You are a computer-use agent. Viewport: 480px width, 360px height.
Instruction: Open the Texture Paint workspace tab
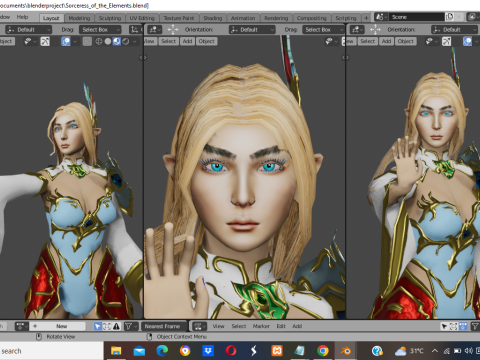[x=179, y=18]
